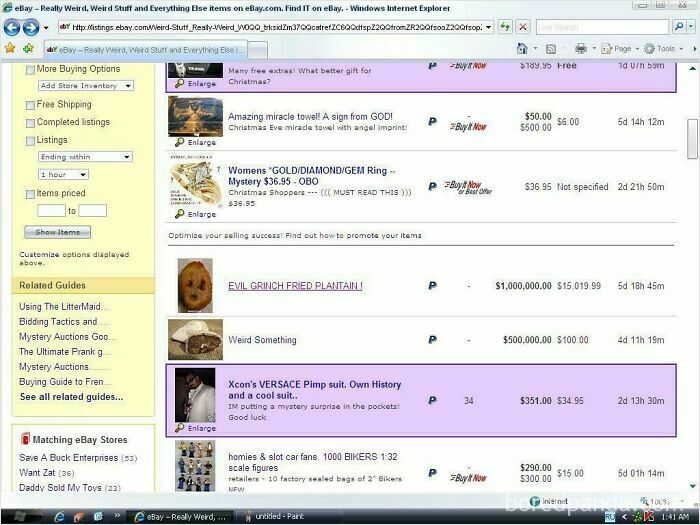The image size is (700, 525).
Task: Open the address bar history dropdown
Action: point(488,27)
